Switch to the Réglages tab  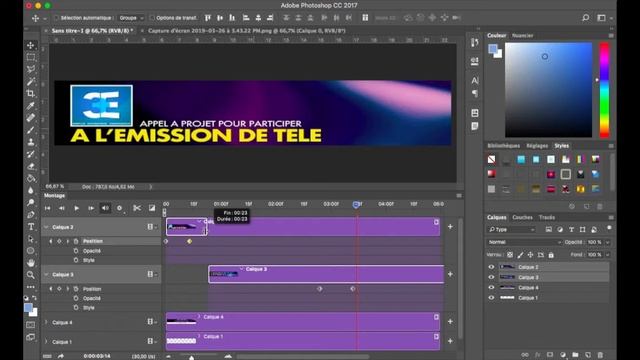click(x=537, y=146)
